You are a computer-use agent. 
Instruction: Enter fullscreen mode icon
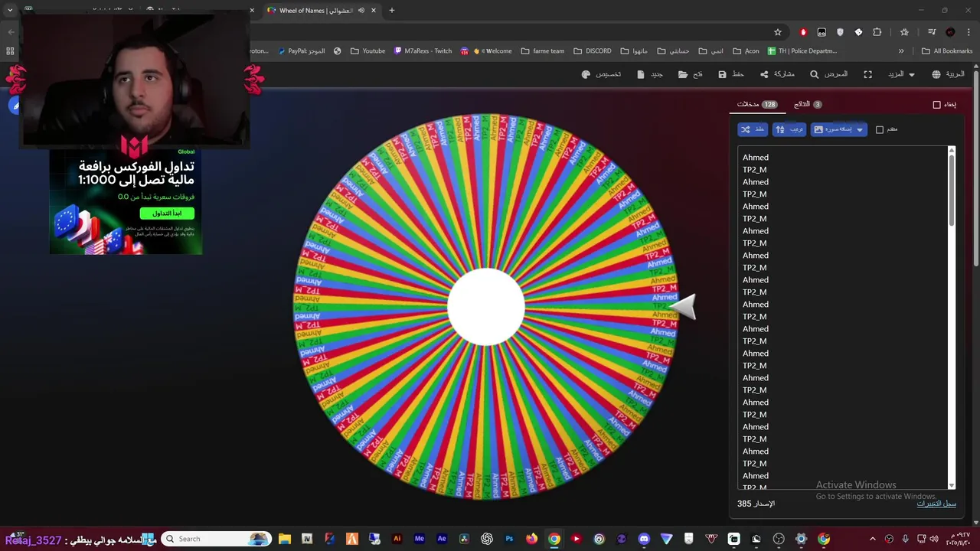point(867,74)
